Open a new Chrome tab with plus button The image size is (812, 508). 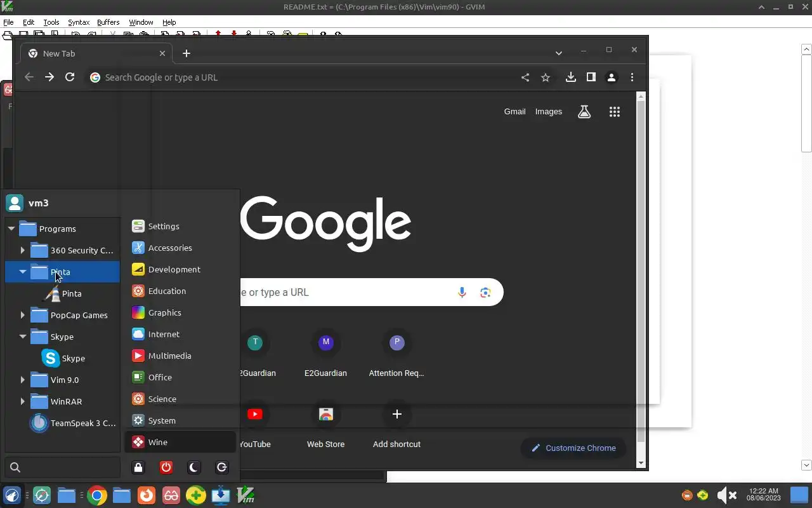click(x=187, y=53)
